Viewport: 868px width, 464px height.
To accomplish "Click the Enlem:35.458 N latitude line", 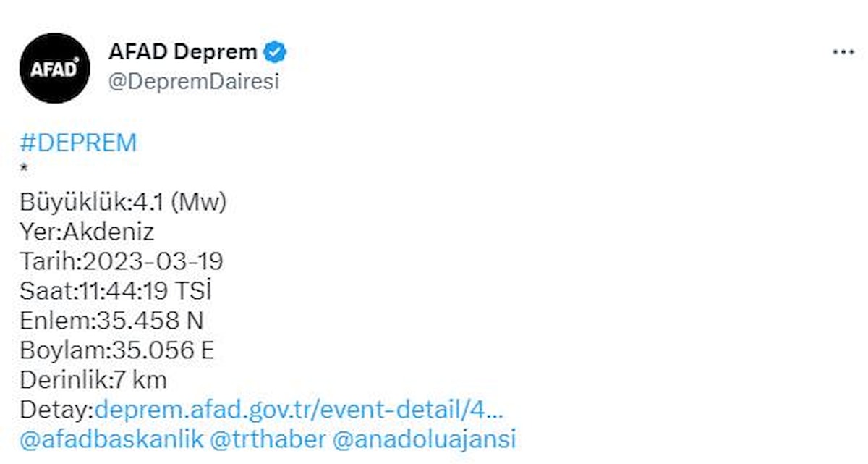I will click(111, 321).
